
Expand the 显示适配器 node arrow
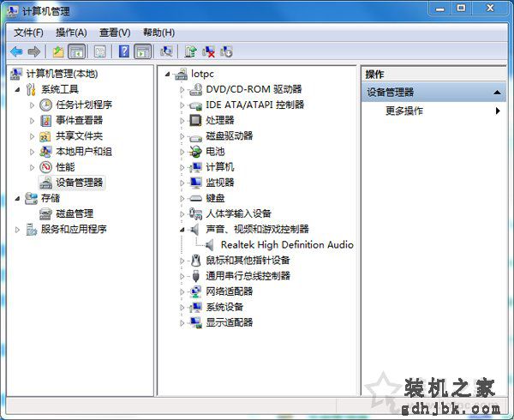click(182, 323)
